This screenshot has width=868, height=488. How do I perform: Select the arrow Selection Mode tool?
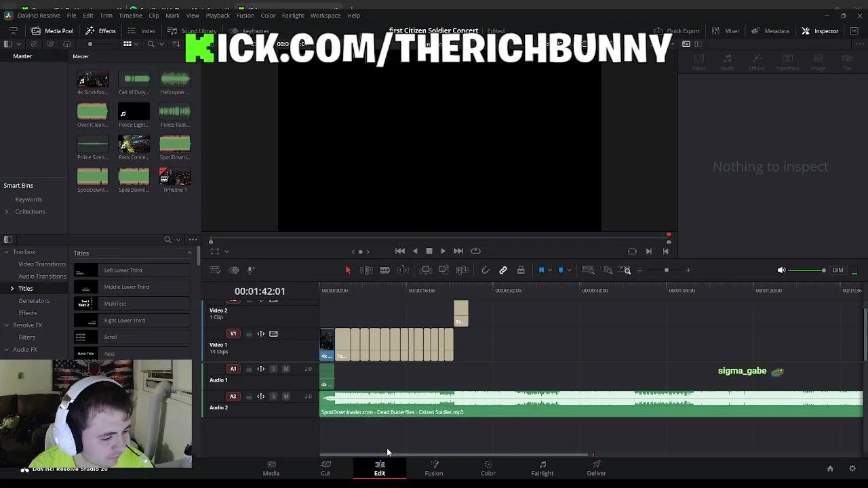(348, 270)
